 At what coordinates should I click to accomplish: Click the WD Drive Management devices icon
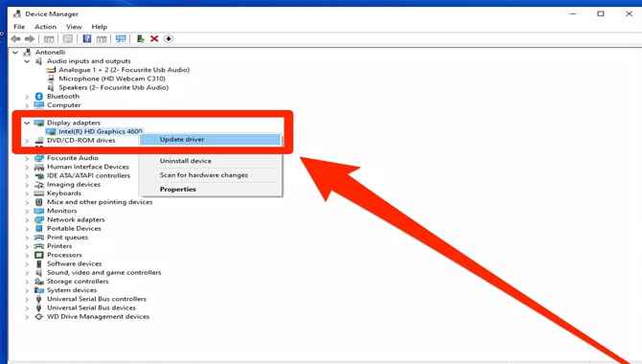pyautogui.click(x=39, y=316)
